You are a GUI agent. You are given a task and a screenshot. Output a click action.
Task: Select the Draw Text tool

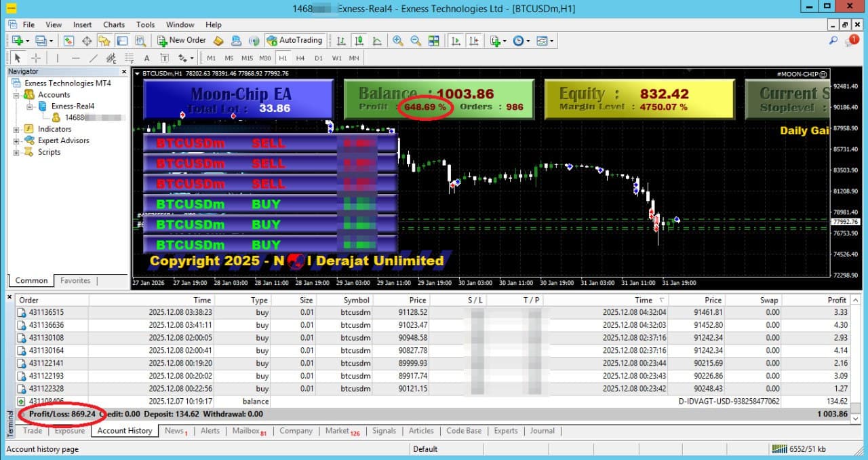pyautogui.click(x=146, y=58)
